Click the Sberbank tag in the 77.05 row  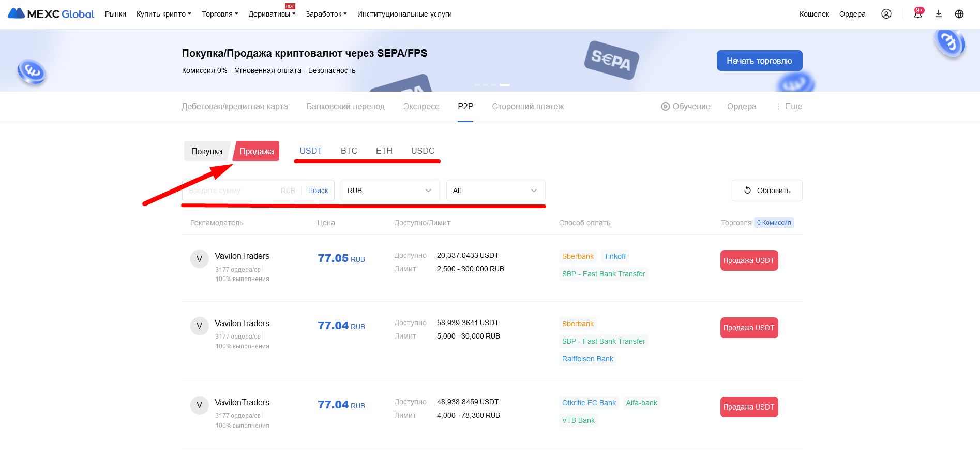[578, 256]
